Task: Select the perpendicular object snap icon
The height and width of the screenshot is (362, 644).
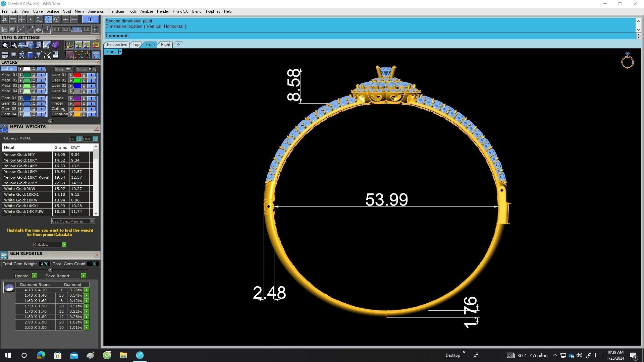Action: tap(5, 19)
